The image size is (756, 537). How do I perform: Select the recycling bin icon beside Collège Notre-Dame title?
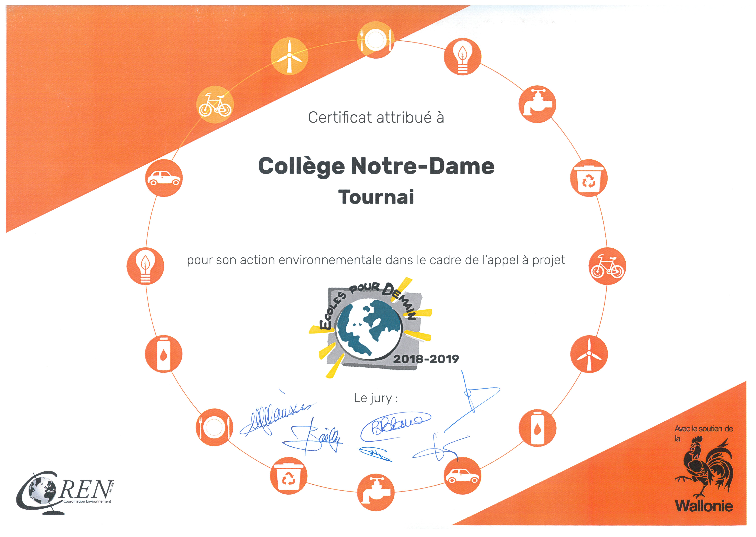coord(589,178)
